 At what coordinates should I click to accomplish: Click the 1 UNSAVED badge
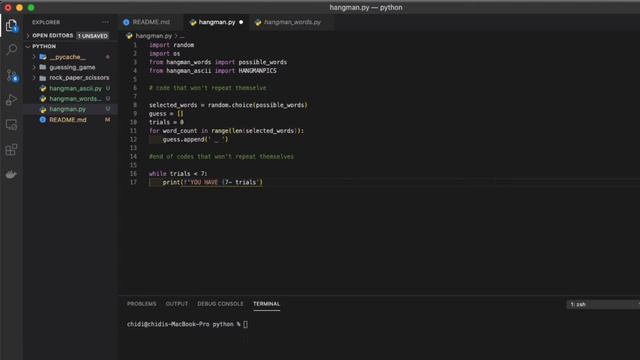click(93, 36)
